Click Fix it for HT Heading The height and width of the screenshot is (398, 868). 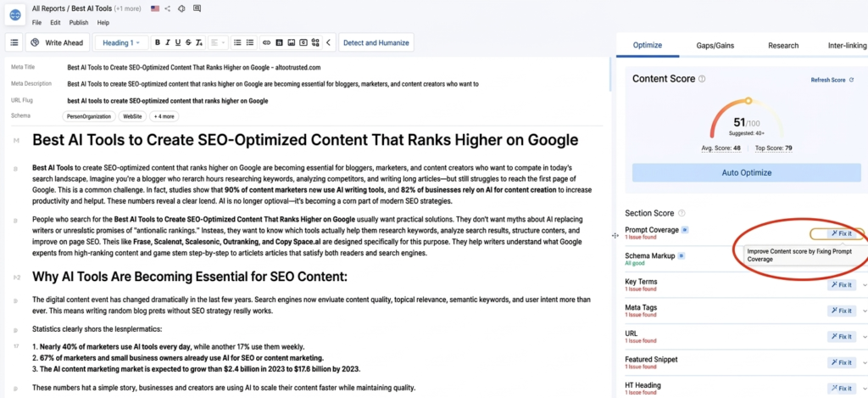pyautogui.click(x=842, y=389)
